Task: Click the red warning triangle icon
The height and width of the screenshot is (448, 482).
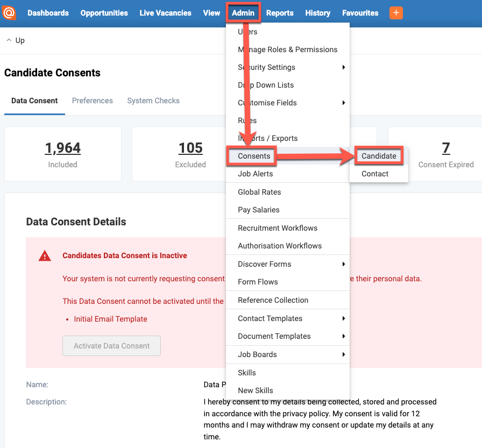Action: [x=45, y=256]
